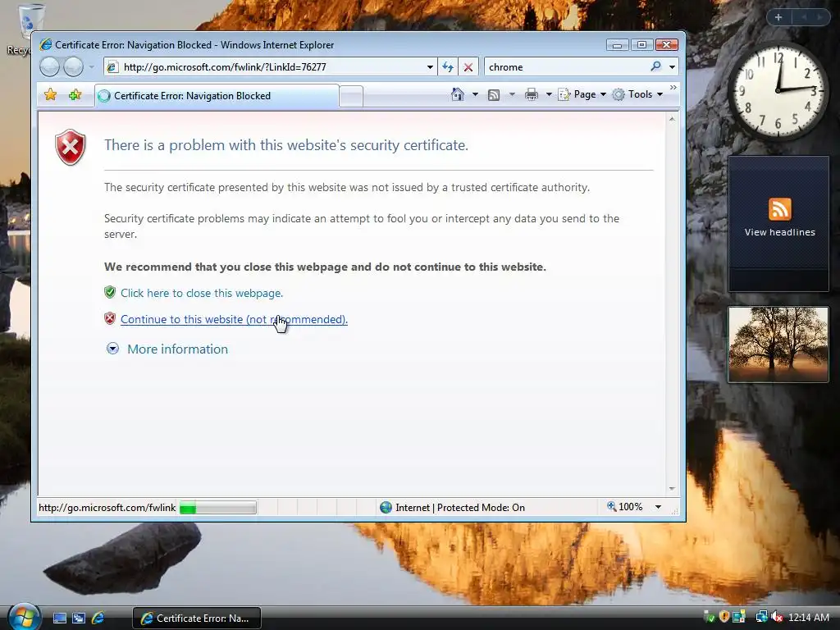This screenshot has width=840, height=630.
Task: Click the scroll up arrow of page
Action: (x=673, y=119)
